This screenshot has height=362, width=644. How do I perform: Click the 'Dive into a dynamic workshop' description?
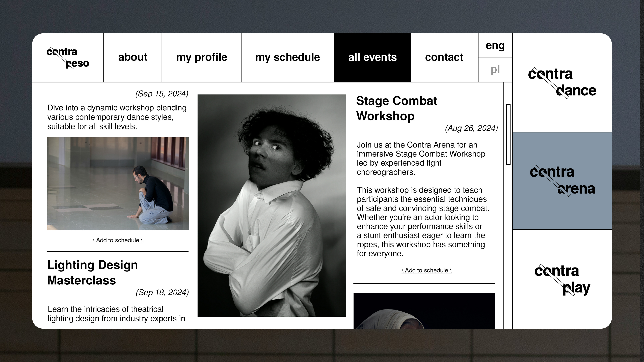pyautogui.click(x=117, y=117)
